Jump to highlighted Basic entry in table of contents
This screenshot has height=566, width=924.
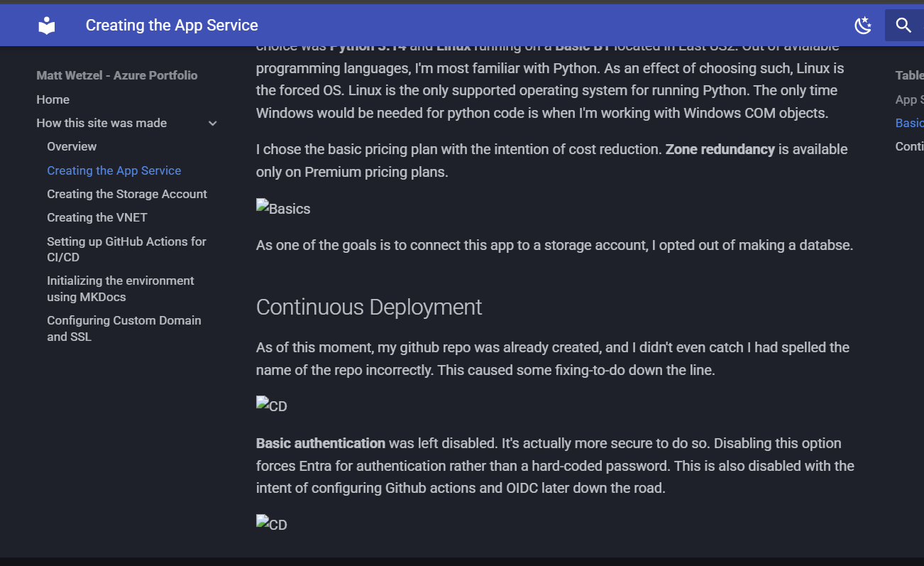[909, 123]
